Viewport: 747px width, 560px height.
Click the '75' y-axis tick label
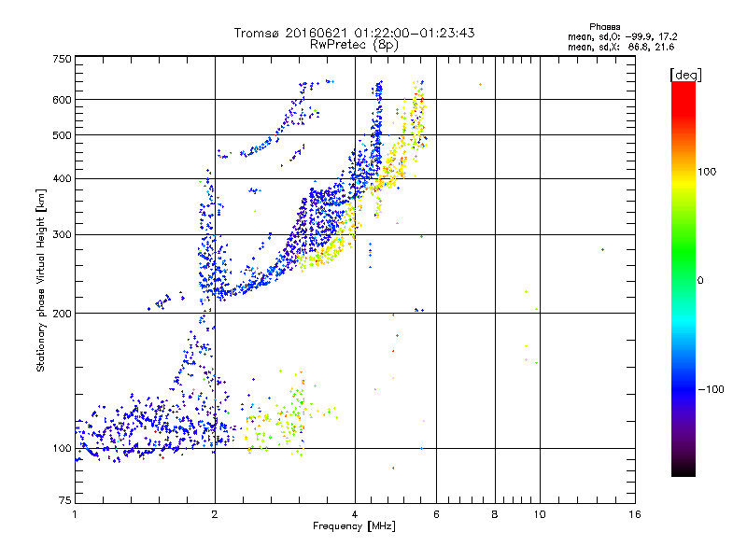[65, 500]
